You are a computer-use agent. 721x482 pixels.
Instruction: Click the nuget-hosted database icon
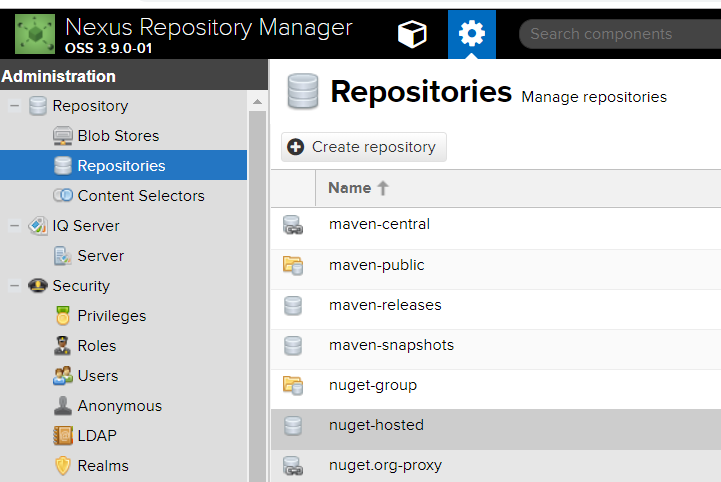click(293, 425)
